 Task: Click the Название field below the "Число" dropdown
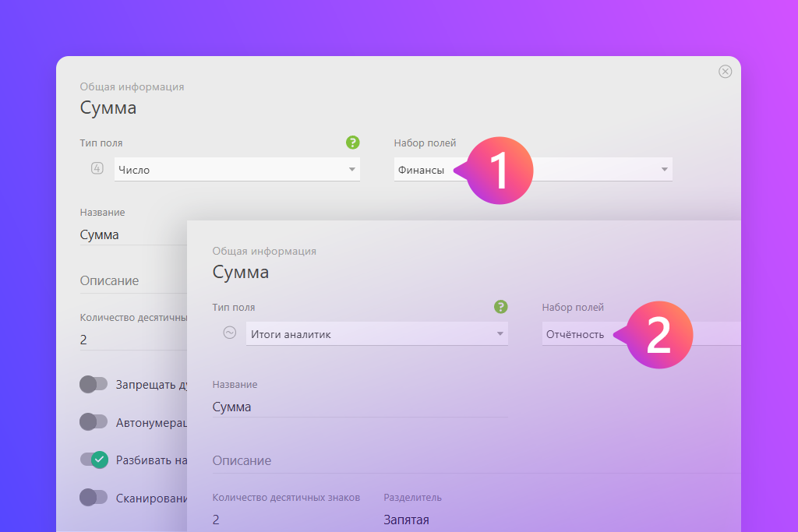(x=132, y=234)
